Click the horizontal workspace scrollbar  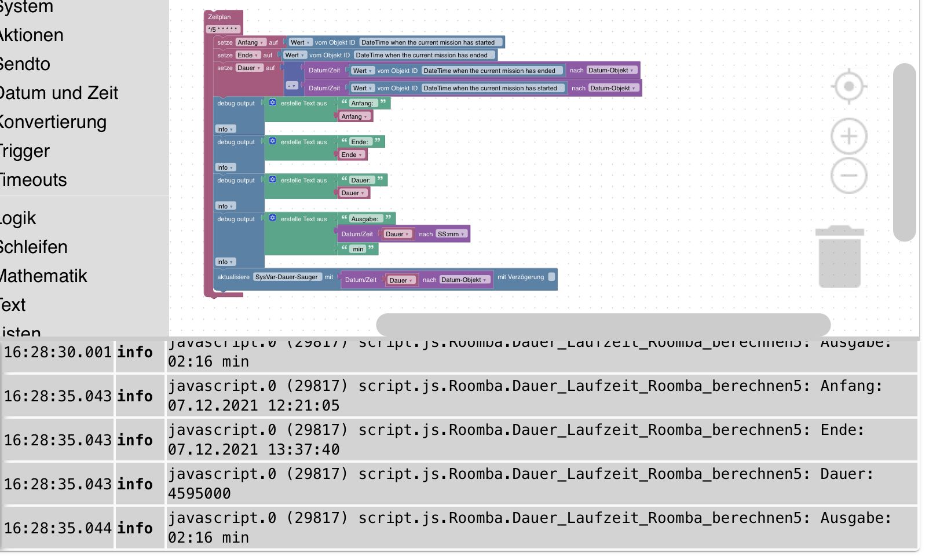603,325
